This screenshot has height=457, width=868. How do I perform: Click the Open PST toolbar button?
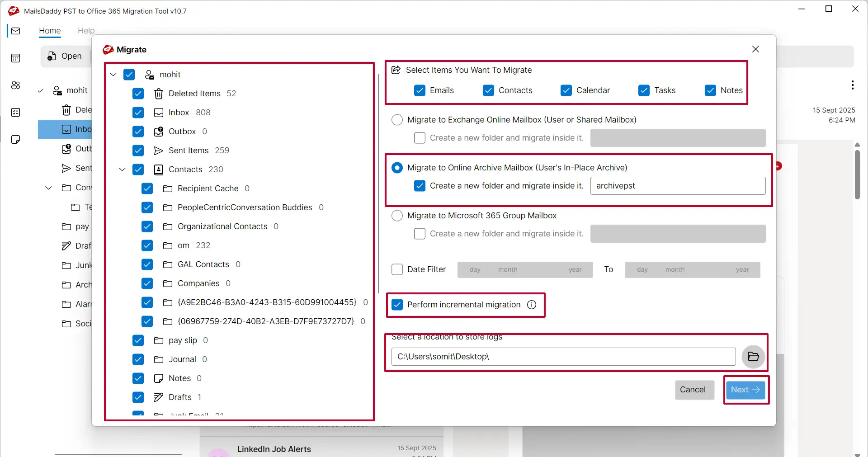pyautogui.click(x=65, y=56)
